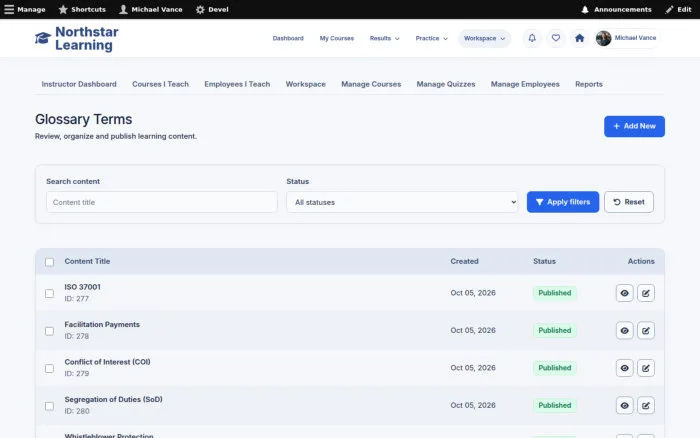The width and height of the screenshot is (700, 438).
Task: Switch to the Workspace sub-tab
Action: (305, 84)
